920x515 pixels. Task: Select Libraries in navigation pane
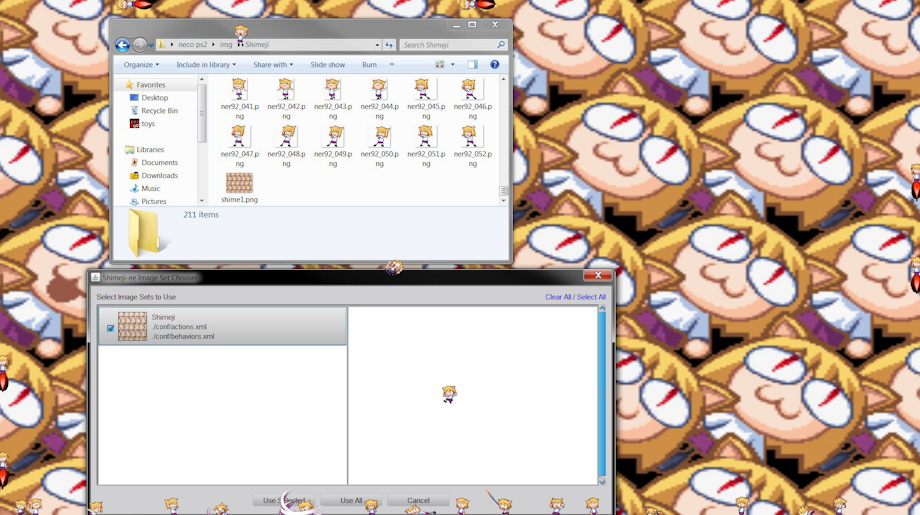point(150,150)
